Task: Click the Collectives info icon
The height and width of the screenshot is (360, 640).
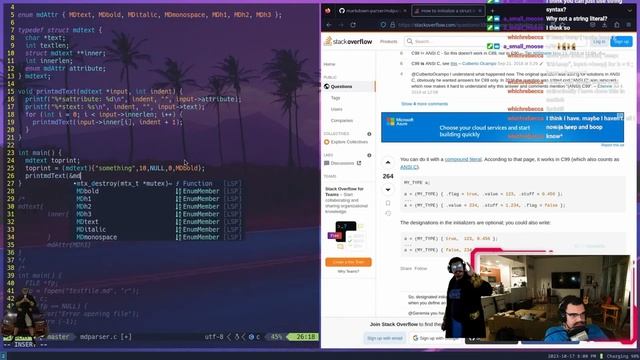Action: pyautogui.click(x=369, y=134)
